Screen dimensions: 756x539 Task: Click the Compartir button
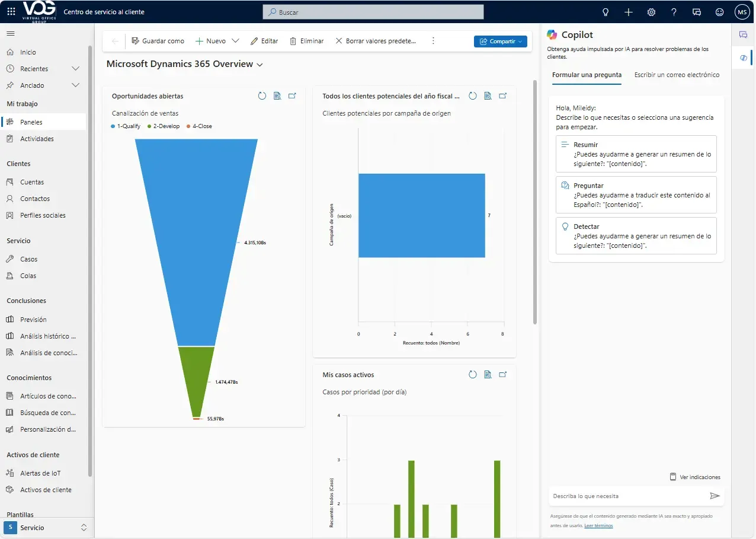[x=500, y=41]
